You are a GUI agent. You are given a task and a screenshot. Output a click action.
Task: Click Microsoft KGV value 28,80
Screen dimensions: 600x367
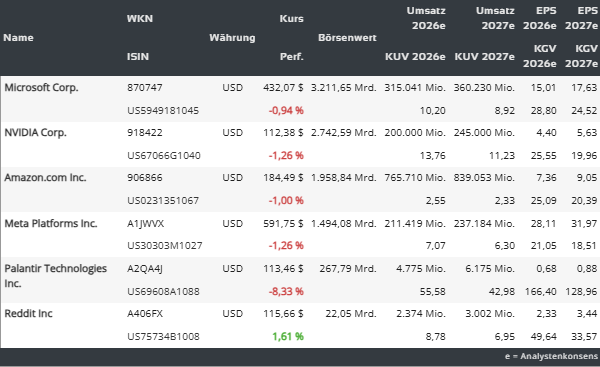543,111
